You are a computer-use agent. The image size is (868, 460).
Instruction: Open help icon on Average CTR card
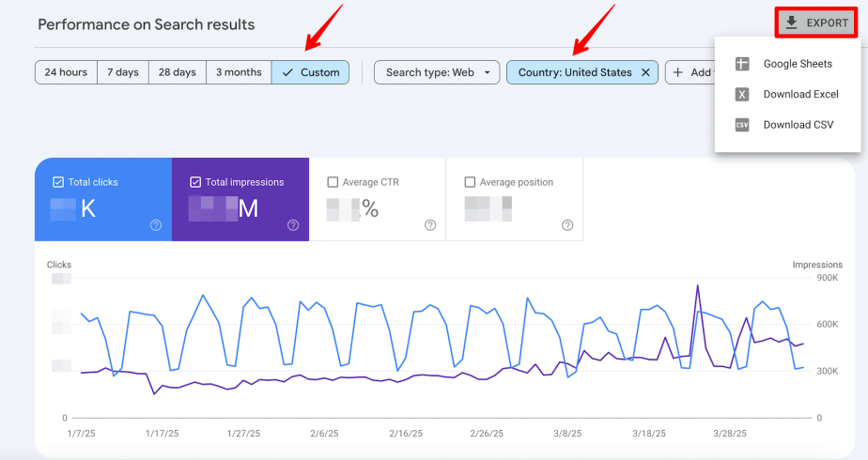click(x=430, y=225)
